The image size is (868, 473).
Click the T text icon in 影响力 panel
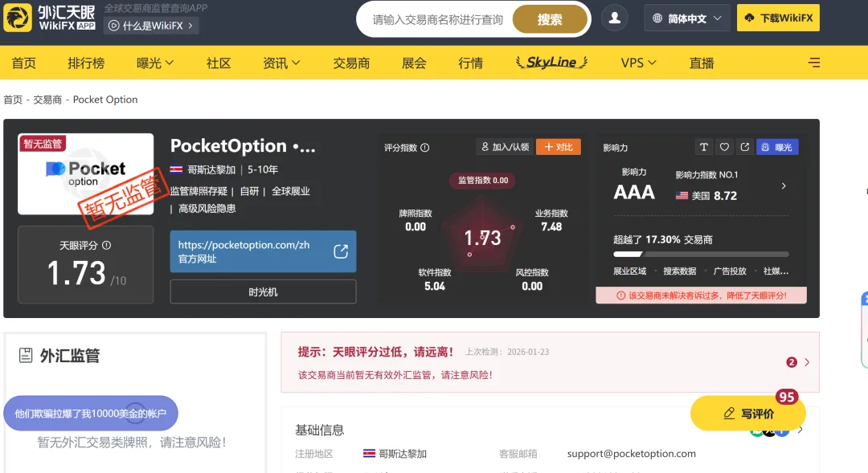coord(703,147)
